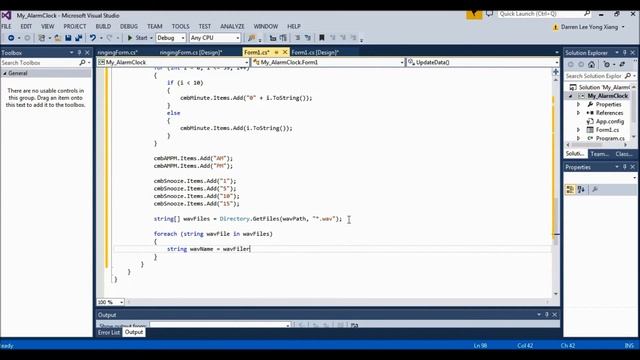640x360 pixels.
Task: Expand the References node in Solution Explorer
Action: [578, 113]
